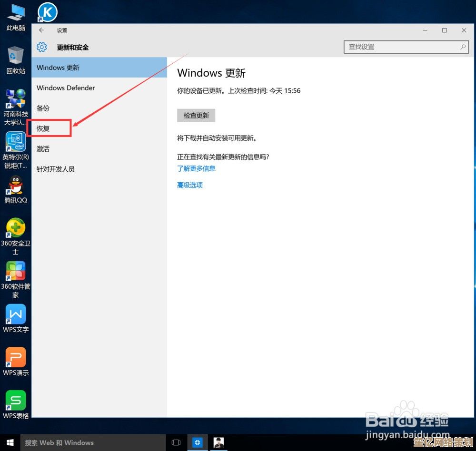Image resolution: width=476 pixels, height=451 pixels.
Task: Open Task View on the taskbar
Action: point(176,442)
